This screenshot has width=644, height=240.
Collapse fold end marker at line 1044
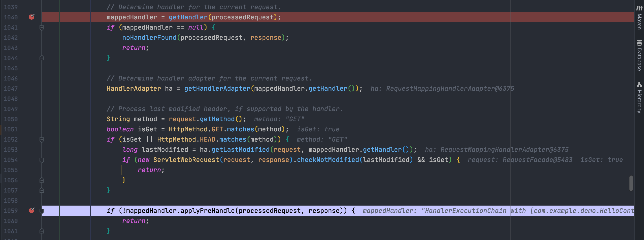click(42, 58)
